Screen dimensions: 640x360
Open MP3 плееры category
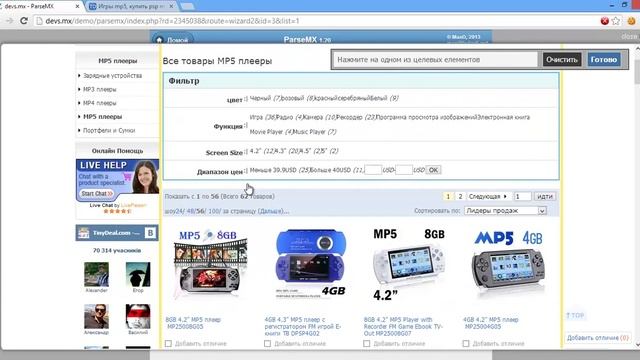click(x=100, y=89)
